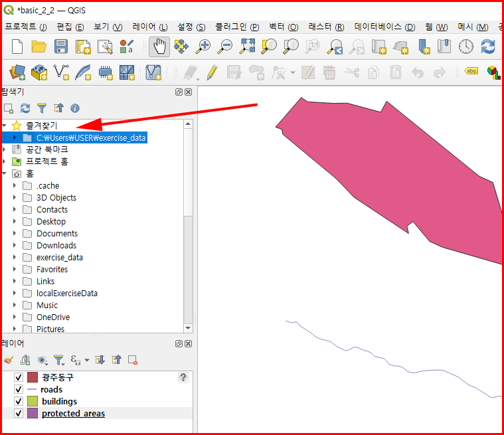Viewport: 504px width, 435px height.
Task: Uncheck the roads layer checkbox
Action: click(x=19, y=389)
